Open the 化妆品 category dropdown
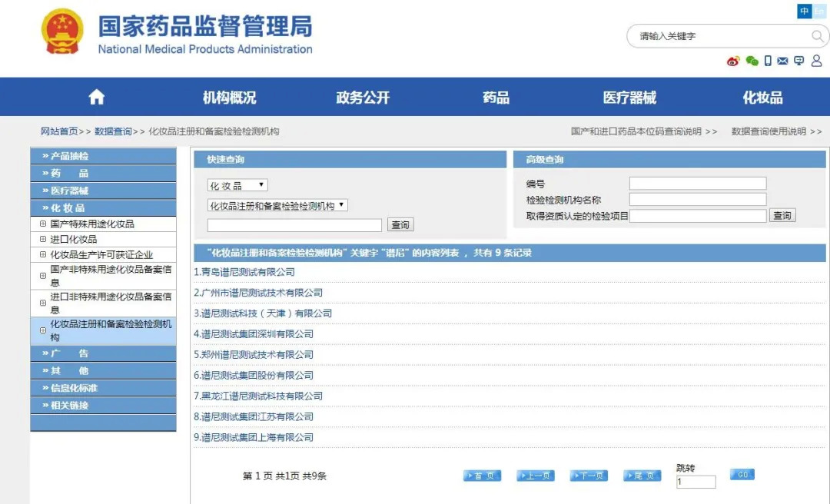This screenshot has height=504, width=830. pos(237,185)
